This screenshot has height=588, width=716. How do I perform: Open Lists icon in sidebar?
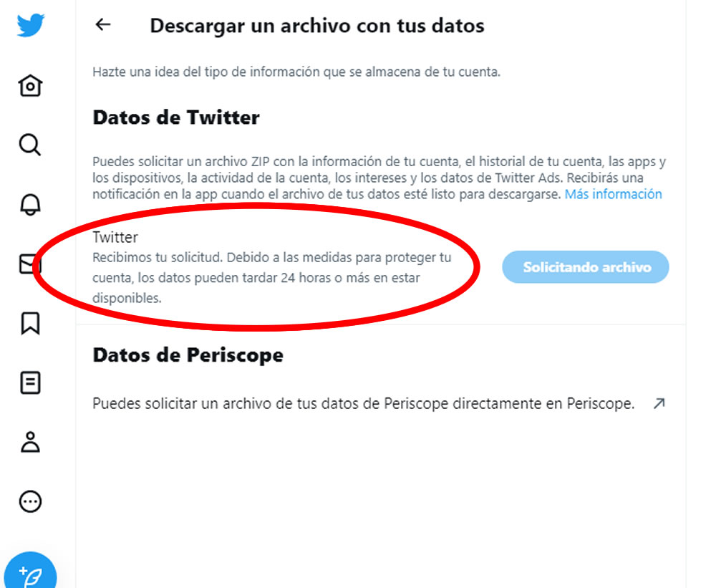point(30,383)
